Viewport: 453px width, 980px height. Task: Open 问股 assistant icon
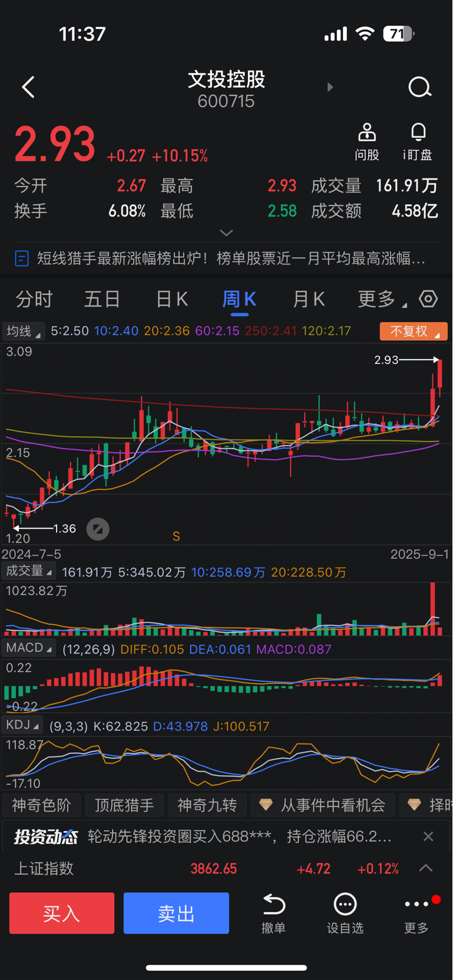click(x=367, y=132)
